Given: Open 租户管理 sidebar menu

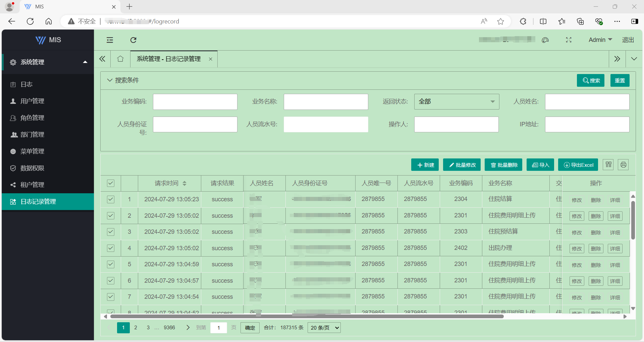Looking at the screenshot, I should 48,185.
